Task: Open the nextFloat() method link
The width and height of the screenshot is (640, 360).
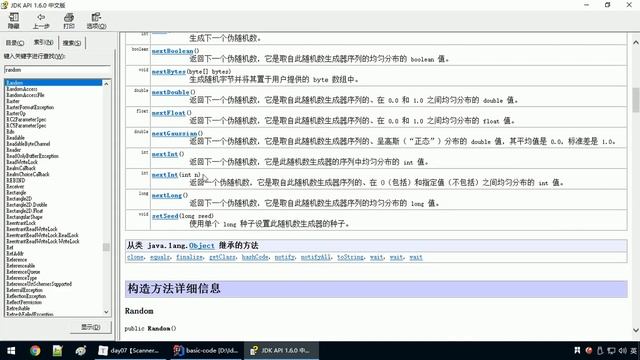Action: pyautogui.click(x=169, y=113)
